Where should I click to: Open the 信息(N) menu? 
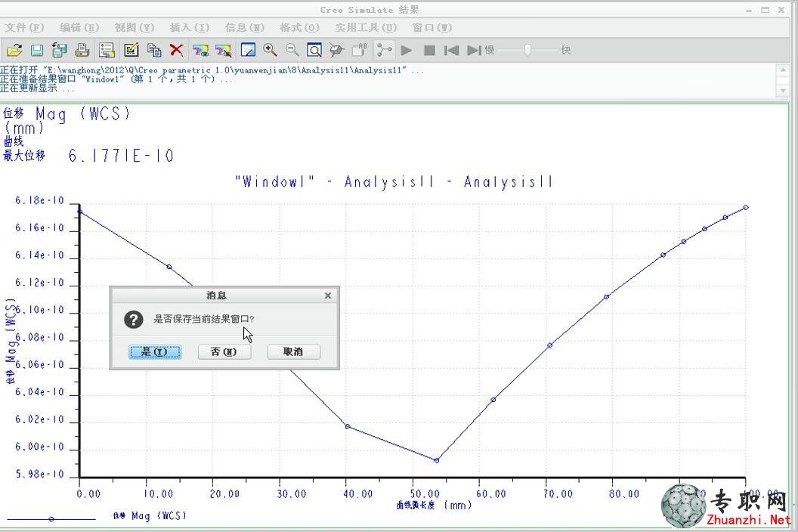pyautogui.click(x=244, y=27)
